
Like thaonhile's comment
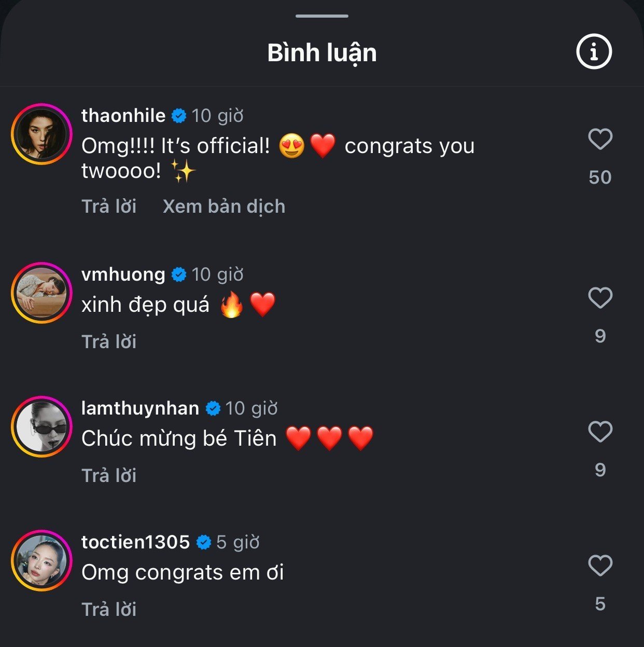600,139
